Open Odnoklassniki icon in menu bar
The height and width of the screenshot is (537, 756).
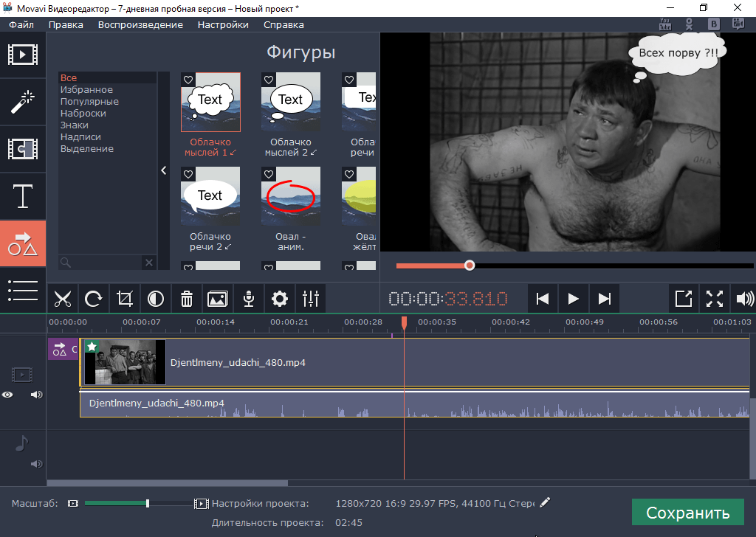tap(689, 24)
